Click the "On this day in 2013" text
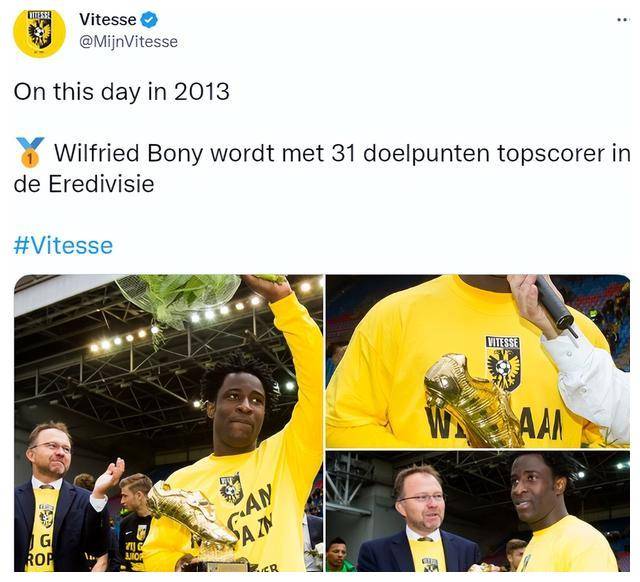640x582 pixels. click(122, 91)
